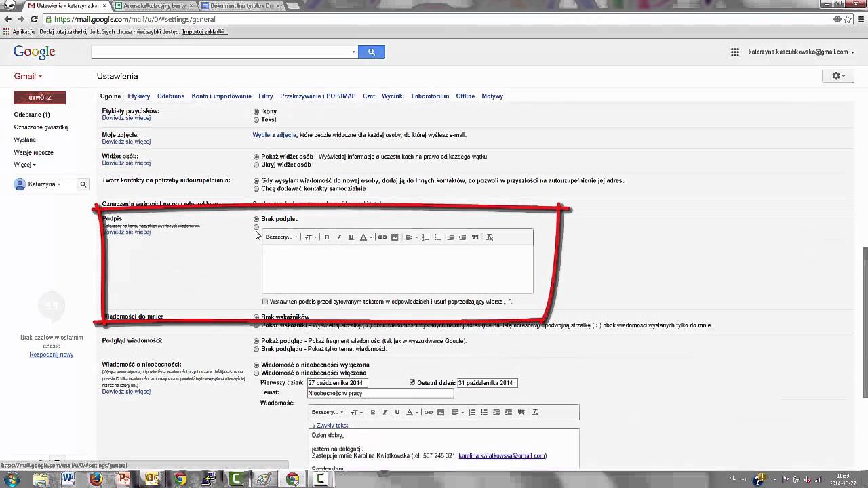The height and width of the screenshot is (488, 868).
Task: Increase indent in the signature editor
Action: coord(462,237)
